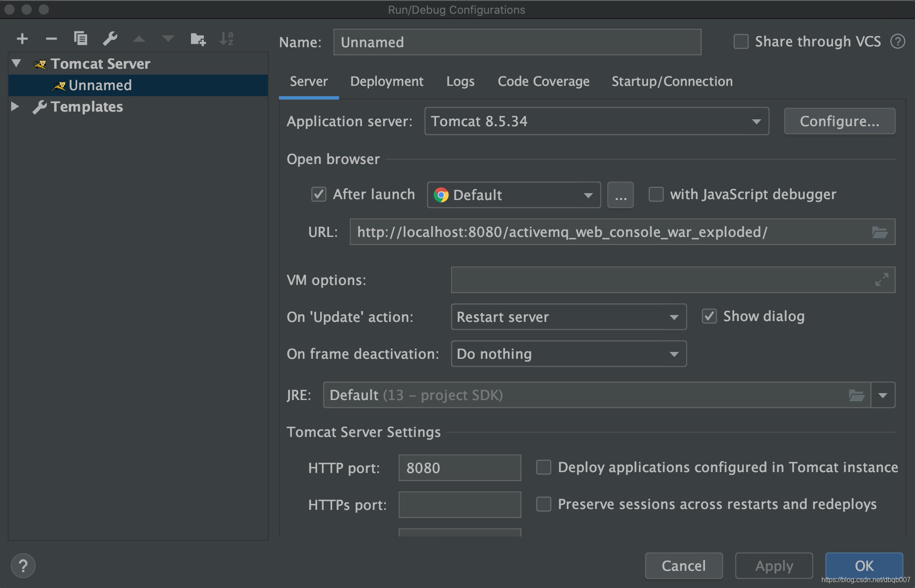Switch to the Server tab
The image size is (915, 588).
[309, 82]
